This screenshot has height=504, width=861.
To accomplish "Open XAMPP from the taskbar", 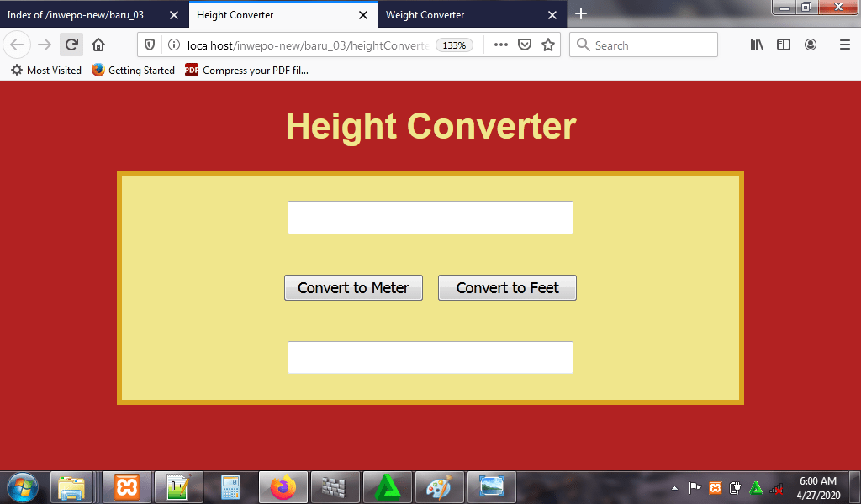I will 127,487.
